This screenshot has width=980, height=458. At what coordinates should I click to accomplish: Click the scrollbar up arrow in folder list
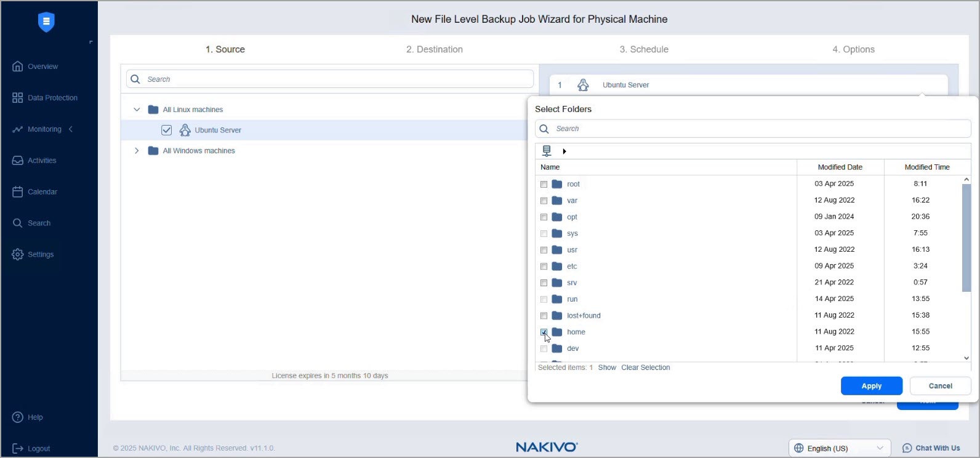click(966, 179)
